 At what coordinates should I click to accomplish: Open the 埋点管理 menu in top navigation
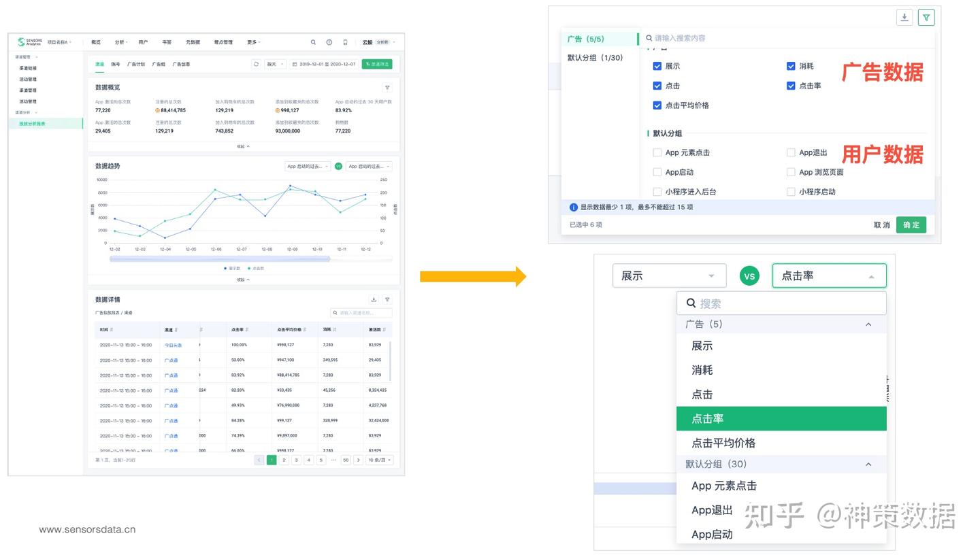223,42
